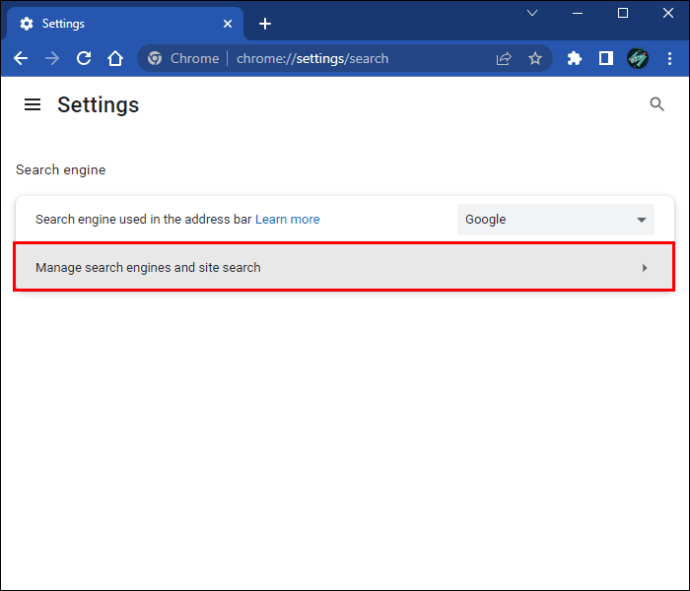Image resolution: width=690 pixels, height=591 pixels.
Task: Open the tab search chevron
Action: point(532,13)
